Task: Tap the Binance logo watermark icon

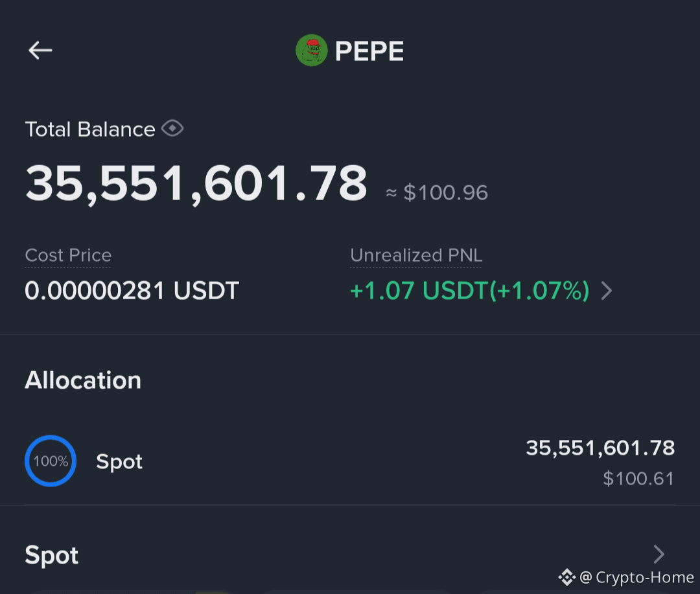Action: tap(567, 577)
